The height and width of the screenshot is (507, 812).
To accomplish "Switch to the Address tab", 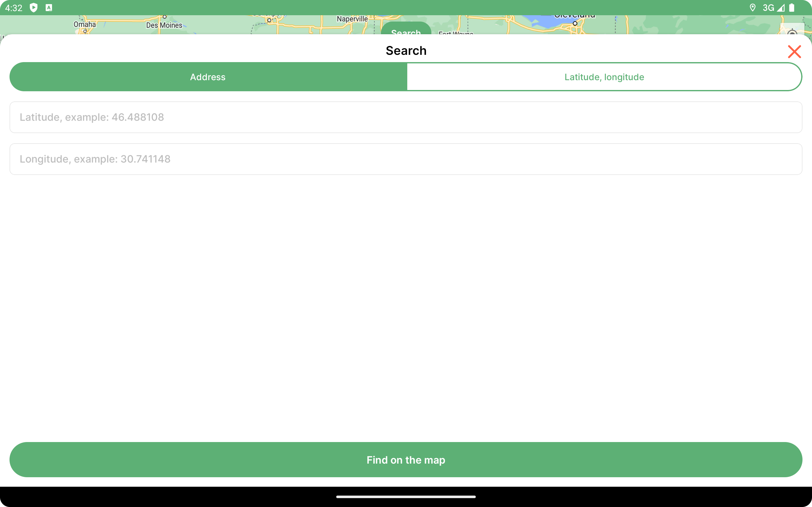I will point(208,77).
